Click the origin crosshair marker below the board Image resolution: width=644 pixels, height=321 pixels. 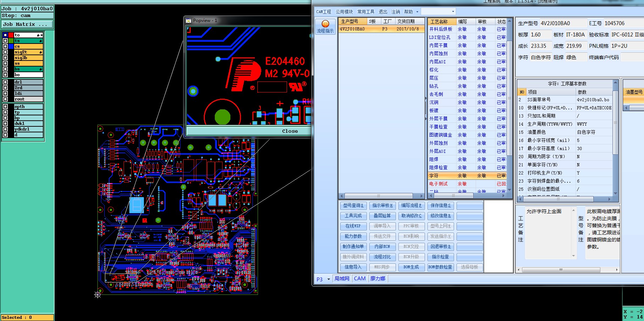click(97, 294)
